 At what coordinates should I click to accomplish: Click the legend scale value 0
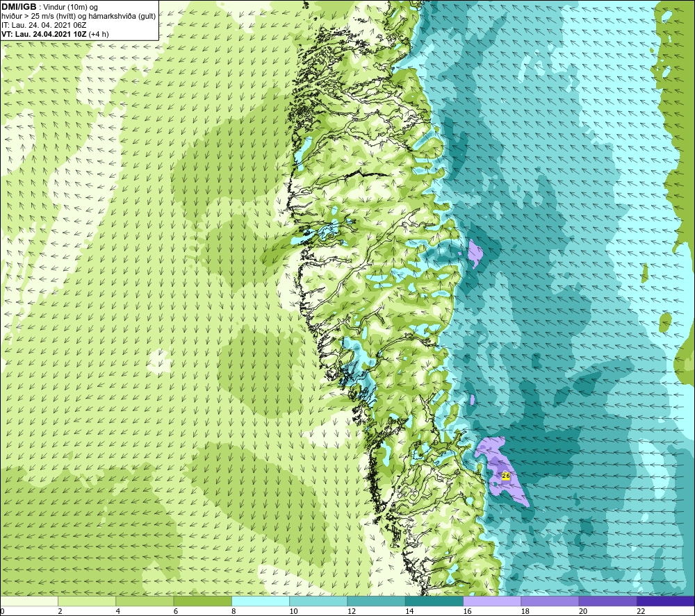[2, 611]
